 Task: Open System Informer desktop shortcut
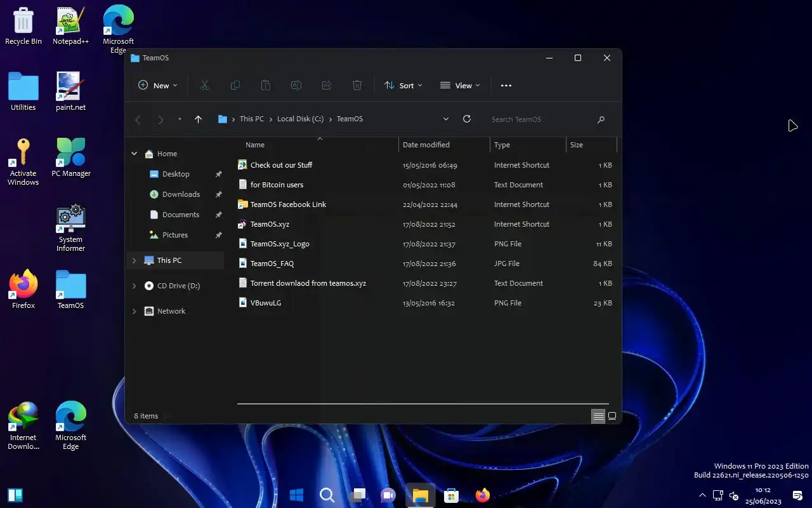coord(70,229)
